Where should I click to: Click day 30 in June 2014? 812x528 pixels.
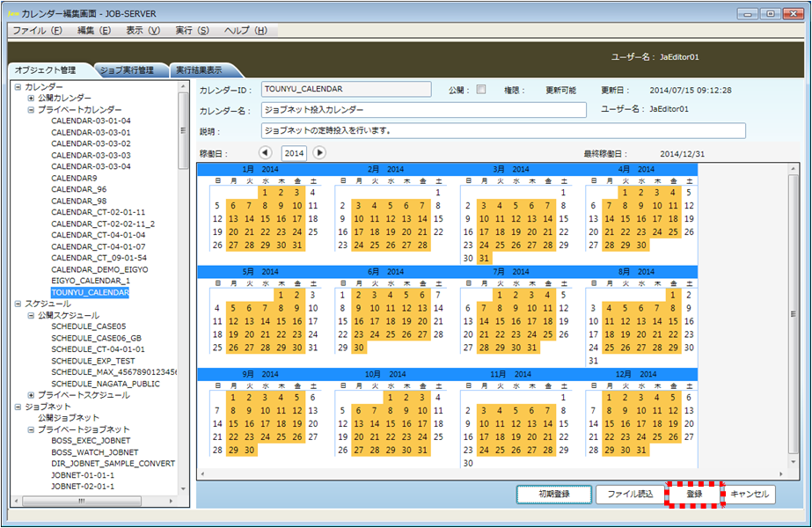[358, 348]
